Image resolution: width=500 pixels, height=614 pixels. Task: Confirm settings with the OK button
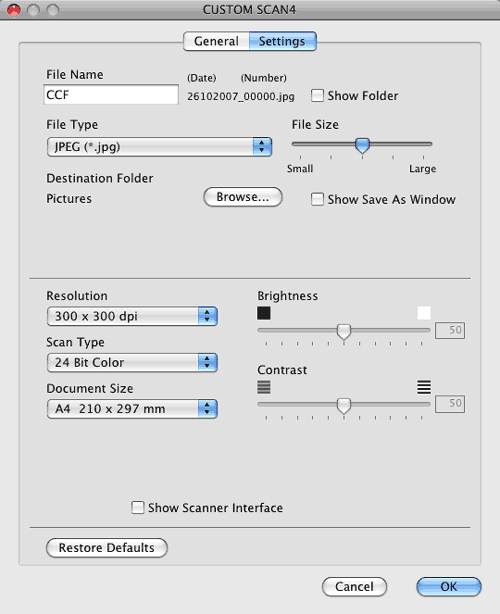(449, 587)
